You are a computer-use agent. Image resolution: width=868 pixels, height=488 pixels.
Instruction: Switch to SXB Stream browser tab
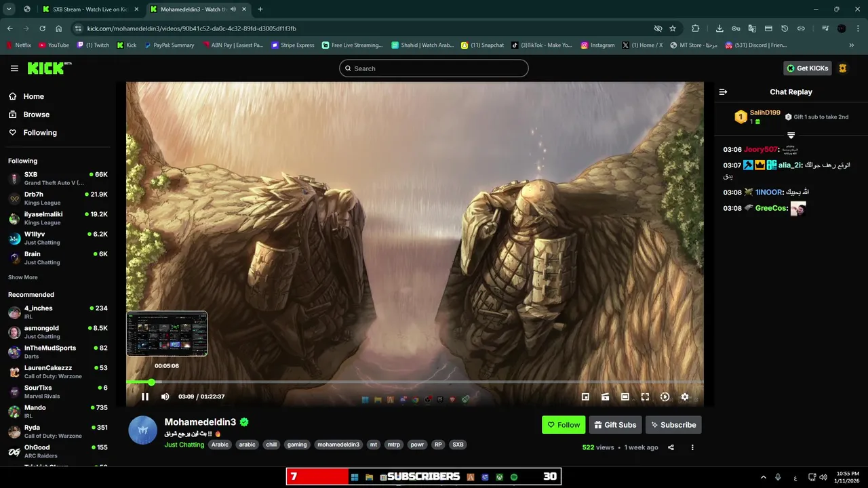click(90, 9)
